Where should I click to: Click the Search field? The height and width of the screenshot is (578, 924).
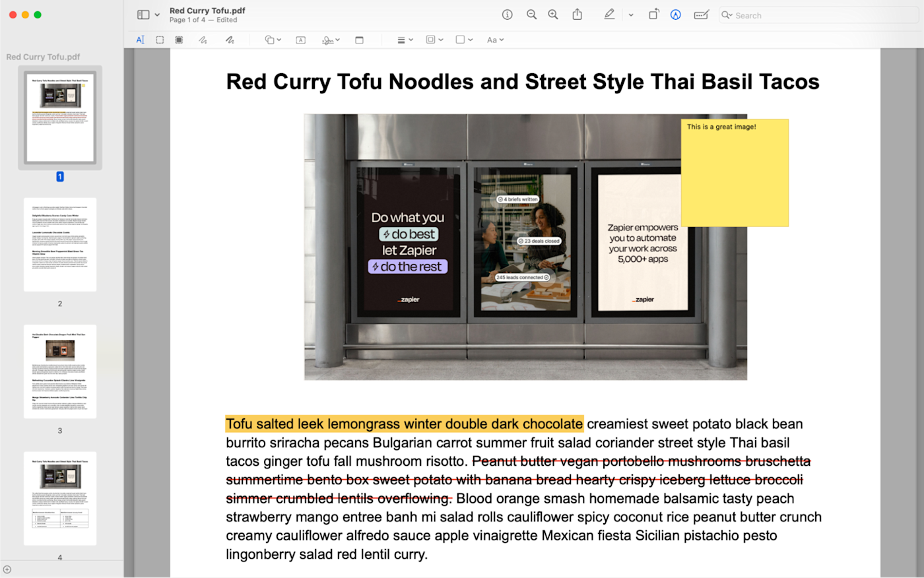click(x=818, y=15)
